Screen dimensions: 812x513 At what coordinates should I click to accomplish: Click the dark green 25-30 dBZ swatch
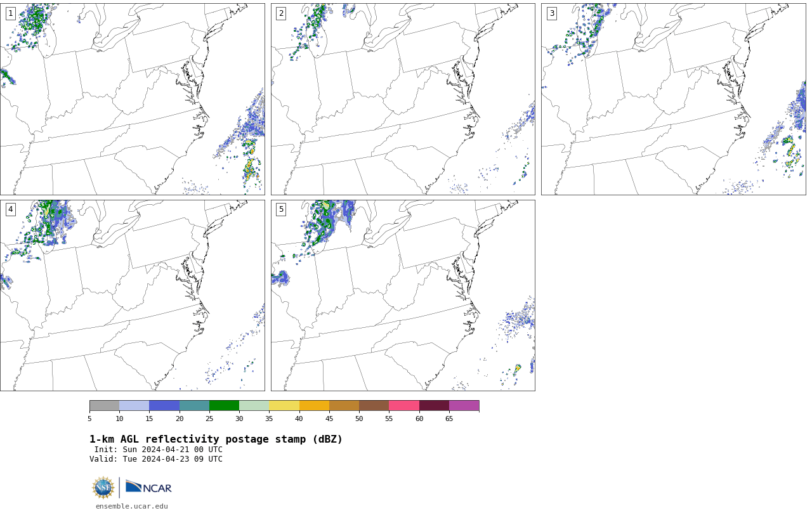point(224,406)
